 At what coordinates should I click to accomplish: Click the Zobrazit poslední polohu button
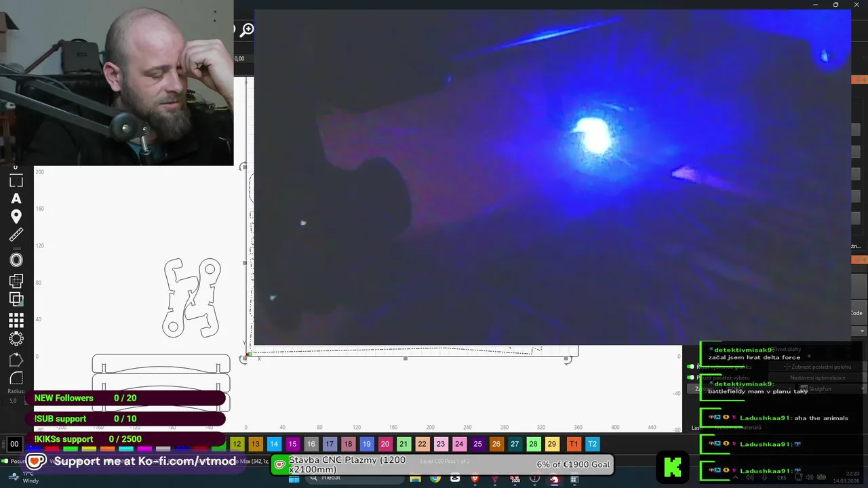[817, 367]
